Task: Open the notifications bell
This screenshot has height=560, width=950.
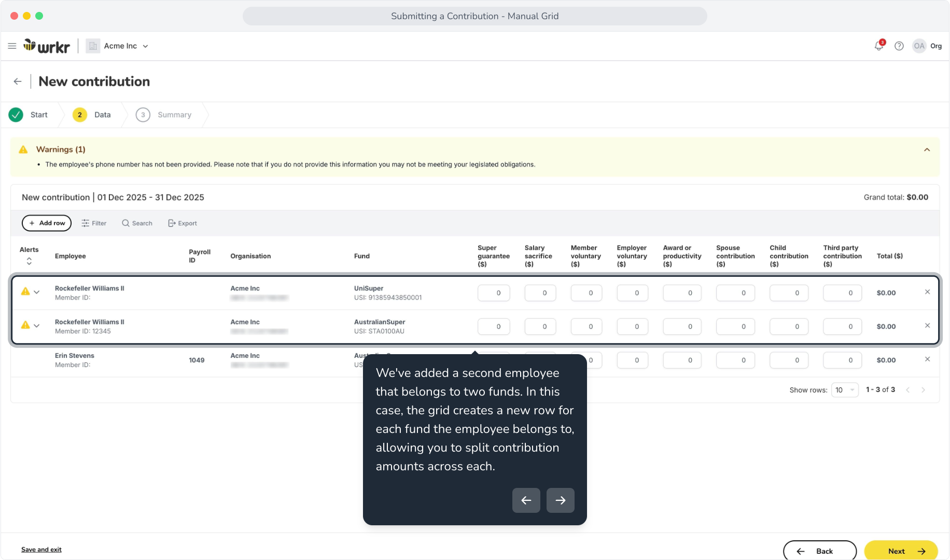Action: 878,46
